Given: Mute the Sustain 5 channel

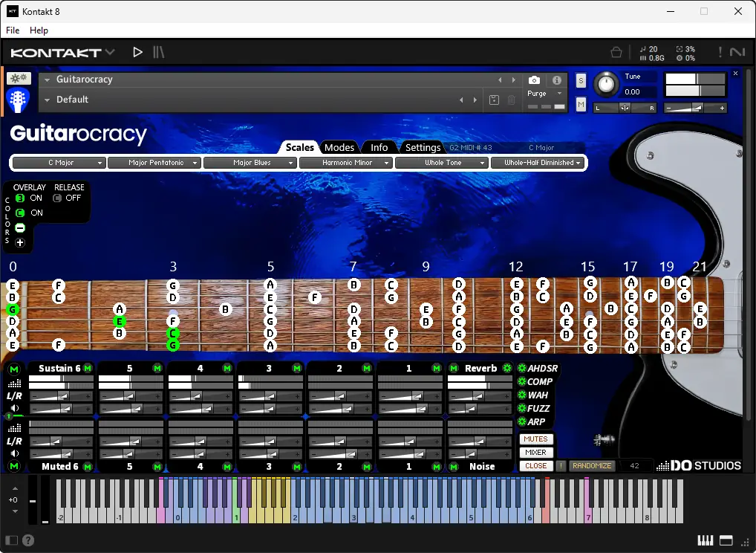Looking at the screenshot, I should coord(157,368).
